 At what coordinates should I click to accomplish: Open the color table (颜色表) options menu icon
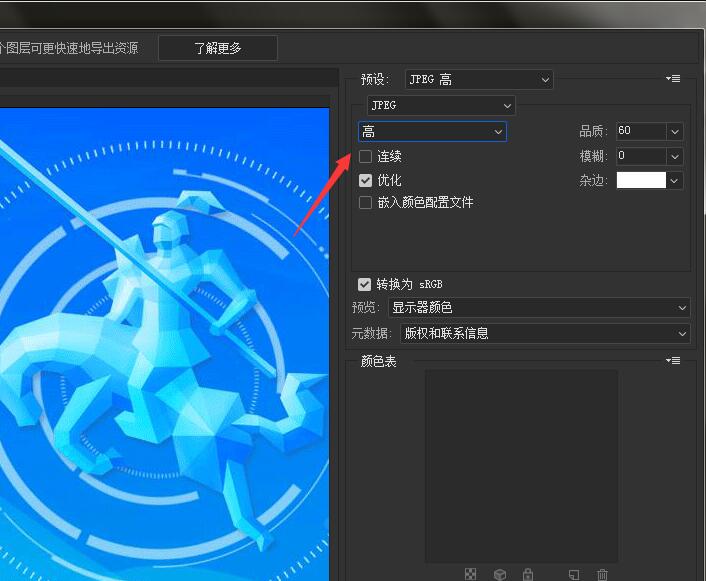click(x=673, y=361)
